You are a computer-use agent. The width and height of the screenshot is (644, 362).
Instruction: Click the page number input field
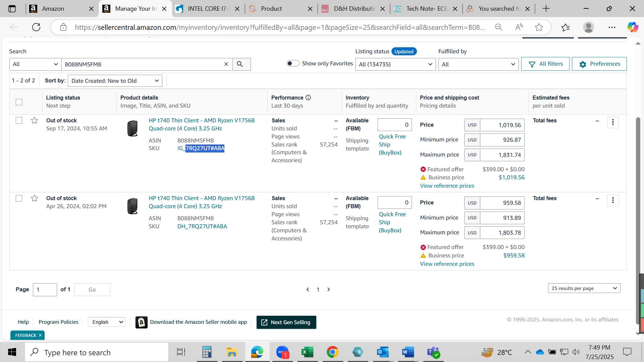(45, 290)
